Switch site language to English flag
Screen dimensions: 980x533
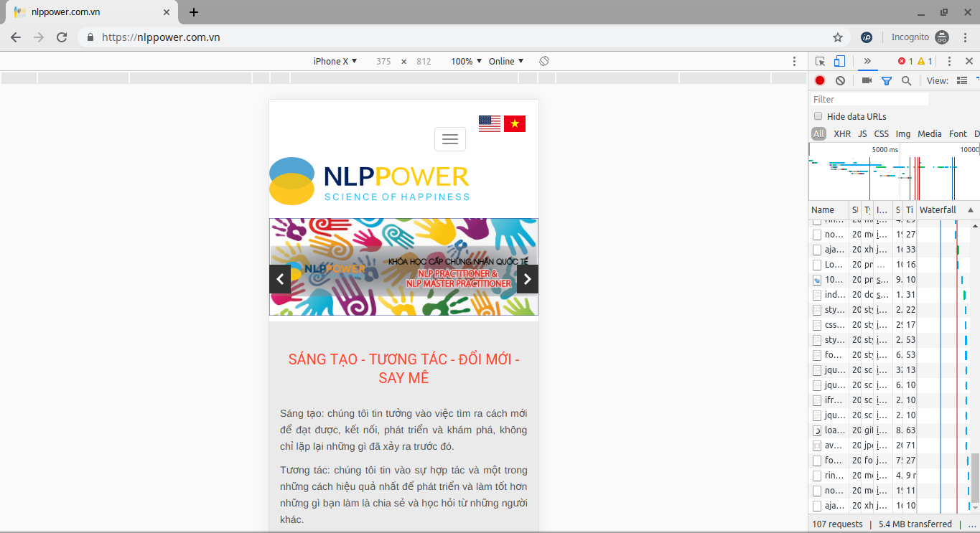pos(490,123)
